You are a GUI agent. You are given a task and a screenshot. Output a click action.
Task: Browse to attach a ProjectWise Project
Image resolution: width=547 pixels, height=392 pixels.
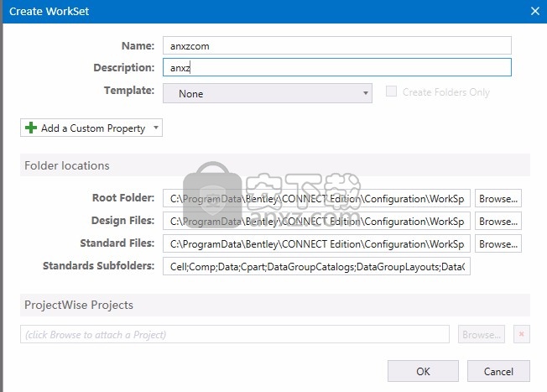[482, 334]
